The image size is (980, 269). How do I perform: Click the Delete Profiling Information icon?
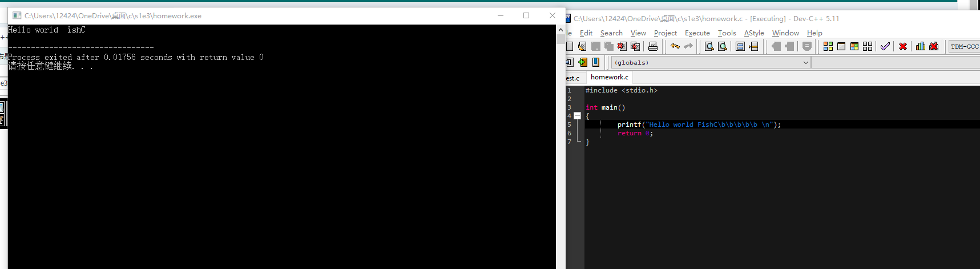pos(934,46)
